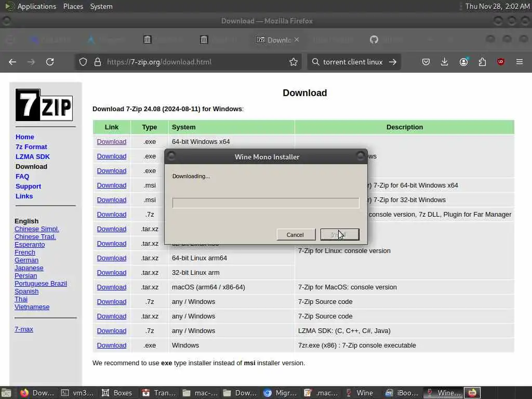Click the search magnifier icon
Image resolution: width=532 pixels, height=399 pixels.
[x=315, y=62]
